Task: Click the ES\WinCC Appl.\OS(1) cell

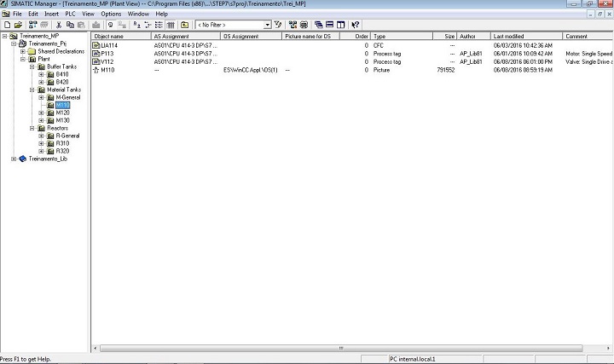Action: pos(251,70)
